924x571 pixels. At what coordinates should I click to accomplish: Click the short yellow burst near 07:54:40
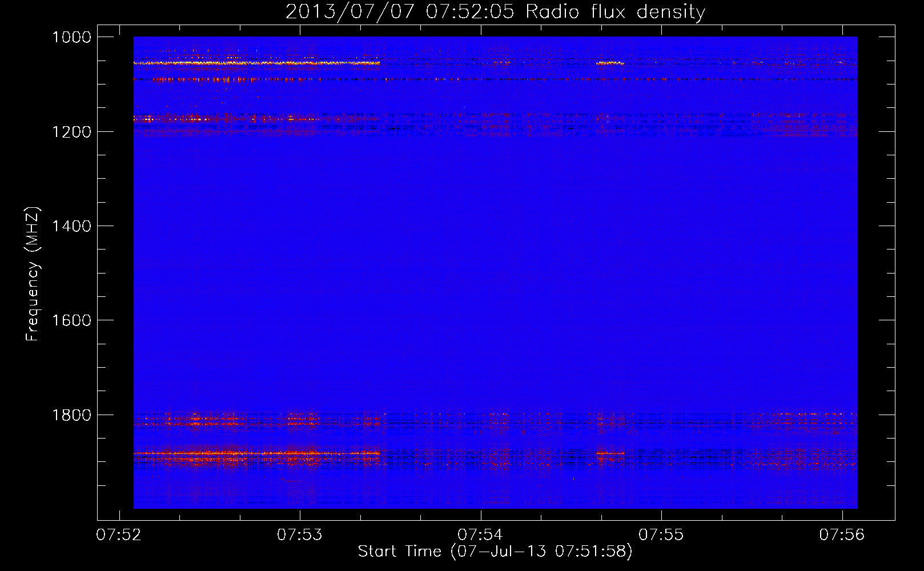610,63
